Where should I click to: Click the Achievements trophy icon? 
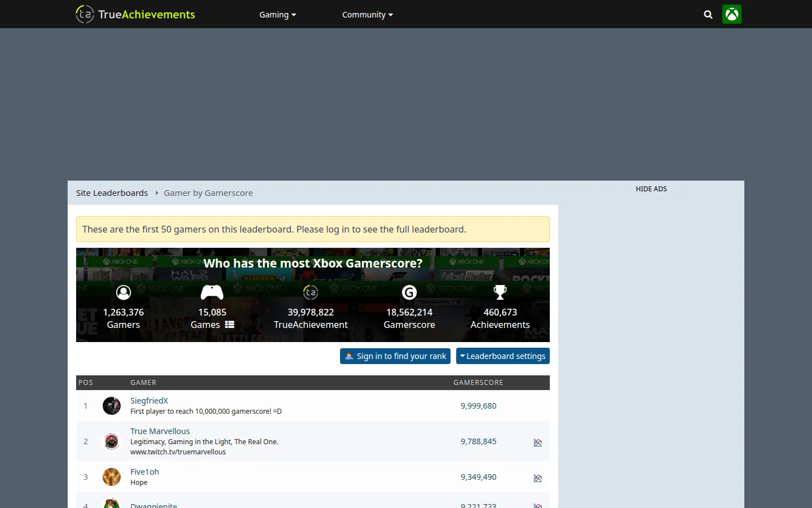[500, 292]
